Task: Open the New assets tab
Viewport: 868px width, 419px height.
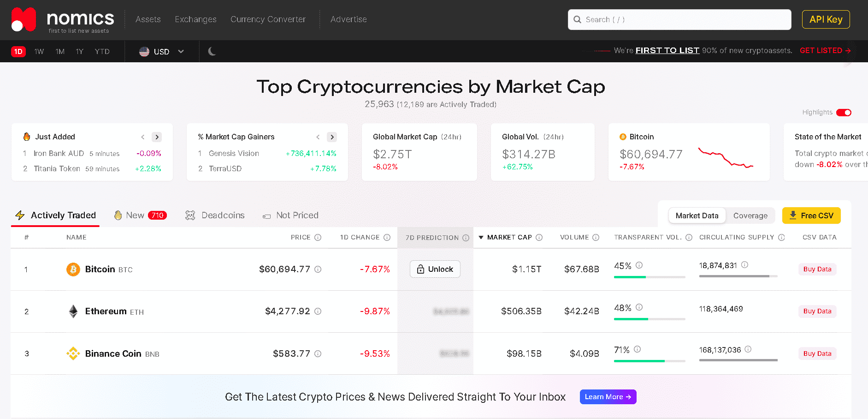Action: tap(140, 215)
